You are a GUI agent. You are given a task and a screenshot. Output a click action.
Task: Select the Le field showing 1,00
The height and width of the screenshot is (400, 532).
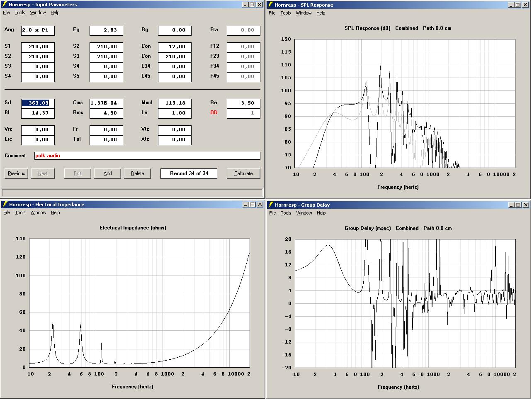pyautogui.click(x=175, y=113)
